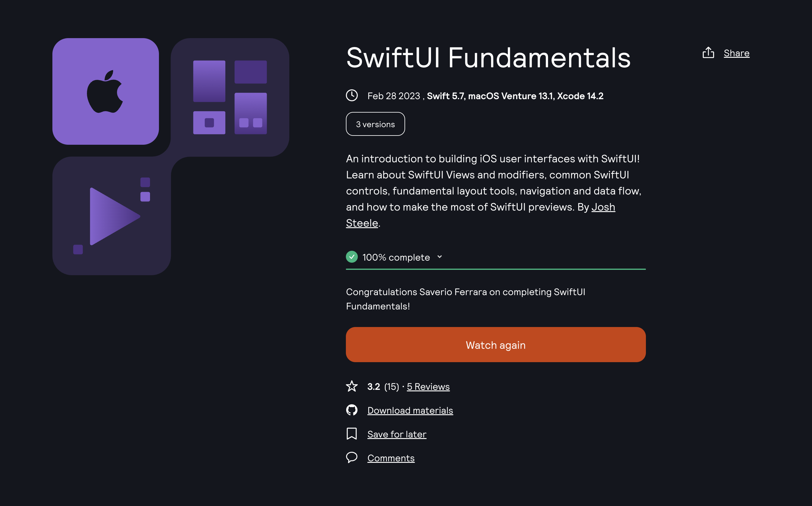
Task: Click the Congratulations Saverio Ferrara message
Action: [x=466, y=299]
